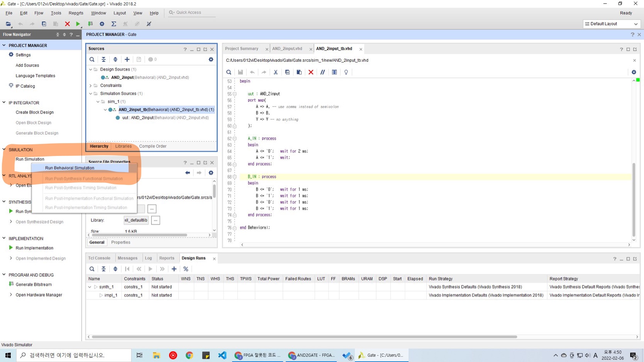Collapse the IP INTEGRATOR section

[x=4, y=103]
